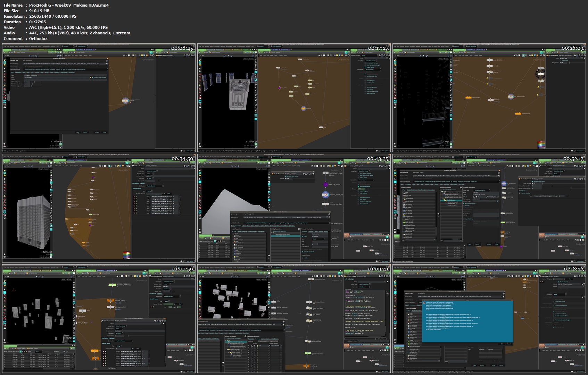Select the duration value '01:27:05'
The image size is (588, 375).
[38, 22]
